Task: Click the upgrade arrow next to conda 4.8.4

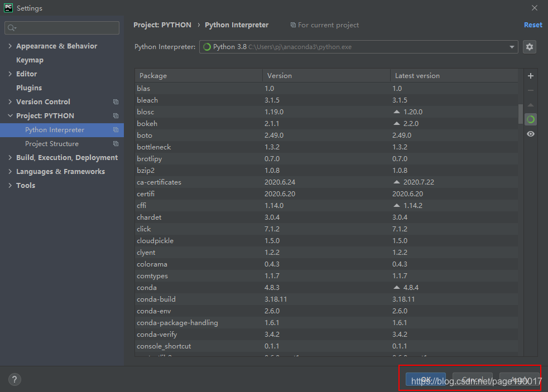Action: click(x=397, y=288)
